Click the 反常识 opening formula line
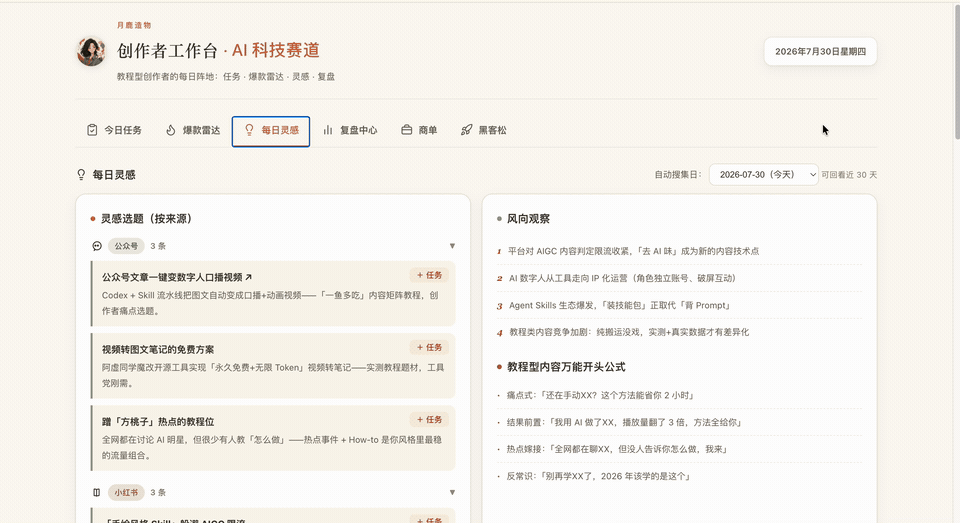The image size is (960, 523). click(679, 476)
